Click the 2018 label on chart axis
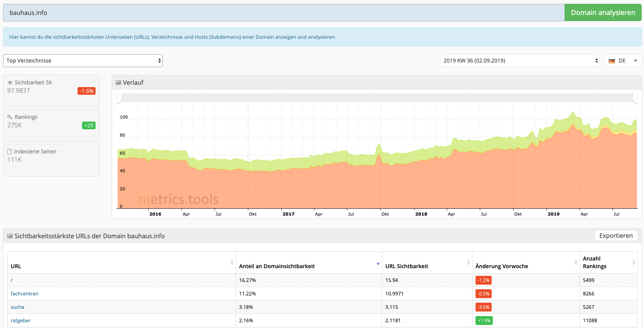The width and height of the screenshot is (644, 328). coord(421,214)
